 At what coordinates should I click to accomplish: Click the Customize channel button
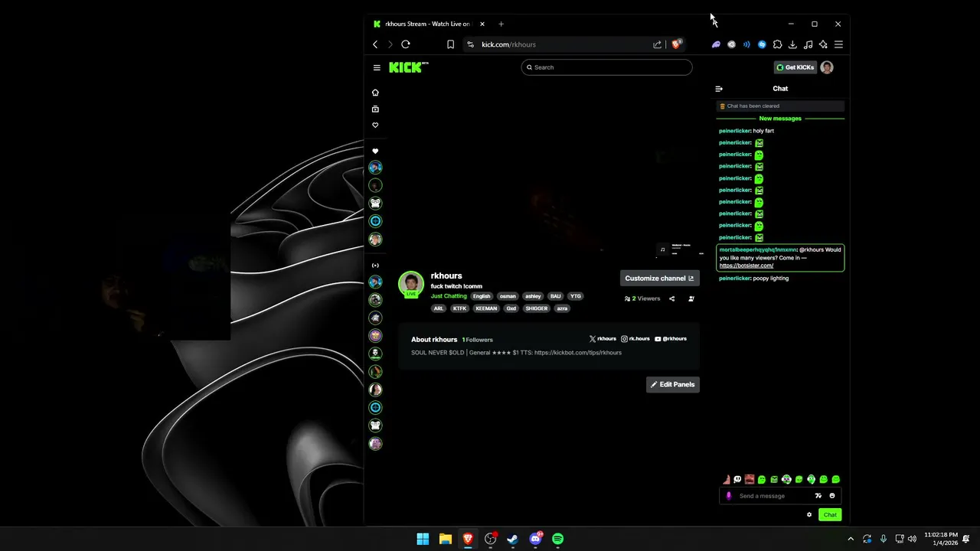[x=659, y=279]
